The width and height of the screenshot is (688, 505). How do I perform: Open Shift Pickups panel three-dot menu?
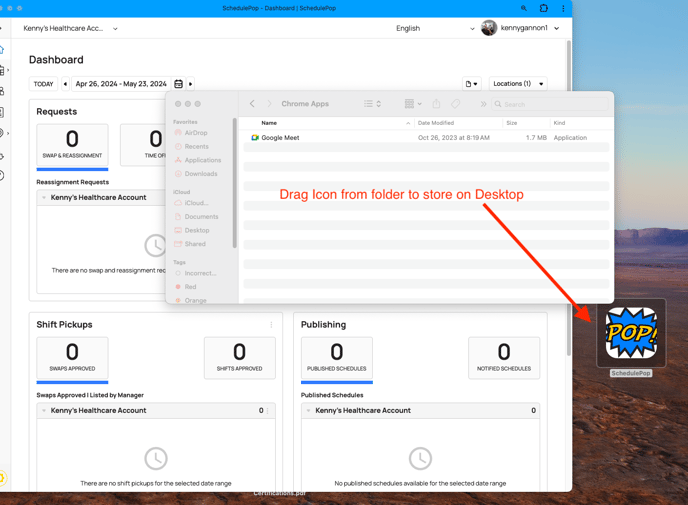point(271,325)
